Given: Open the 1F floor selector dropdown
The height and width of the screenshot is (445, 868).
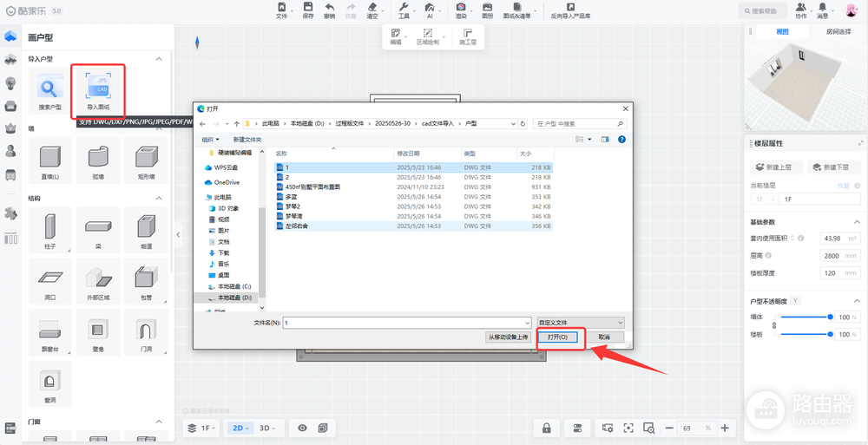Looking at the screenshot, I should (202, 428).
